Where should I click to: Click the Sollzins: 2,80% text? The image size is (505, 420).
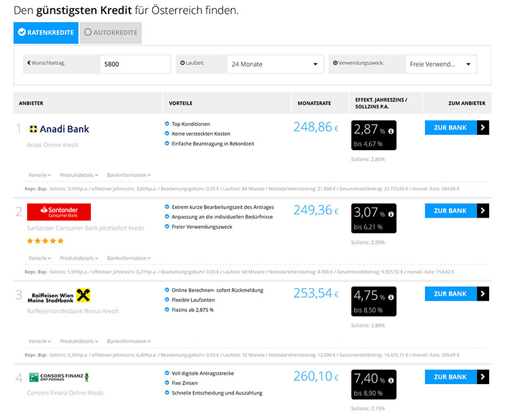368,160
